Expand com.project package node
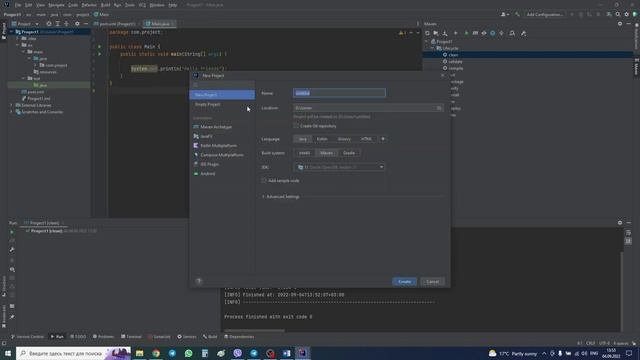This screenshot has width=640, height=360. pos(36,65)
